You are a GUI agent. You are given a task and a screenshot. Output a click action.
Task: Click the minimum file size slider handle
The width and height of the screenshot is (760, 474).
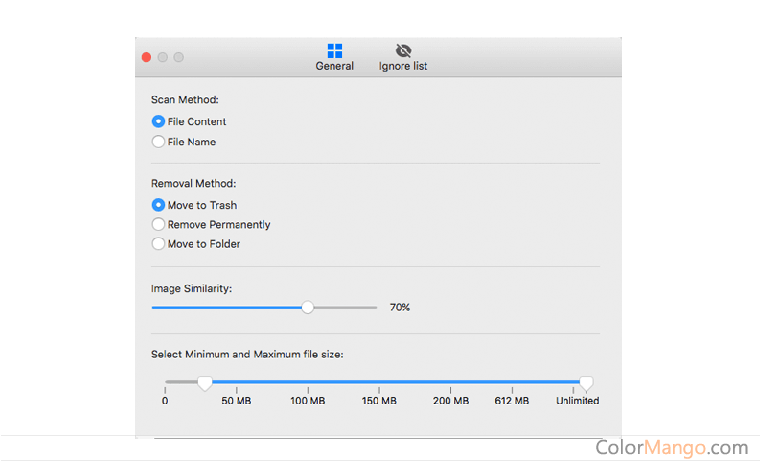(205, 382)
